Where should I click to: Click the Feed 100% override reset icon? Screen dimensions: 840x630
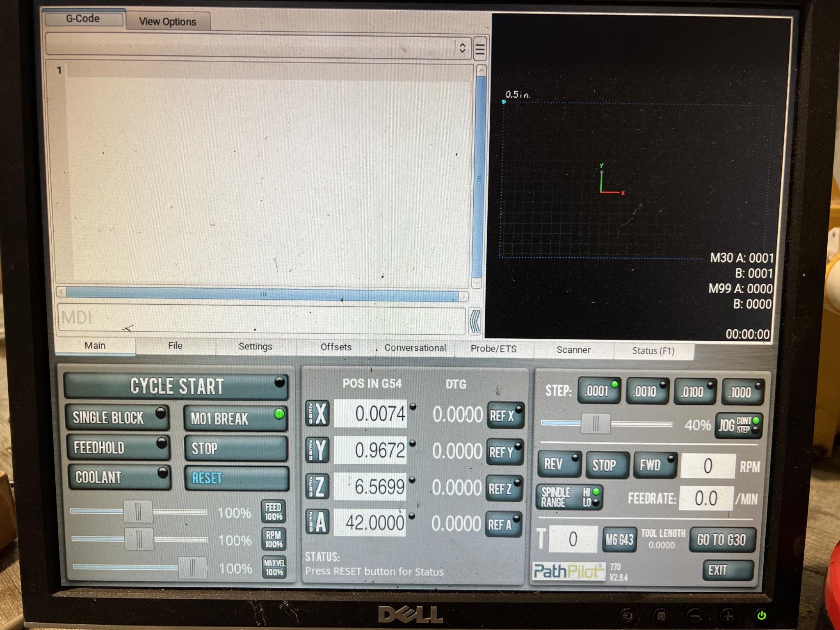coord(273,512)
